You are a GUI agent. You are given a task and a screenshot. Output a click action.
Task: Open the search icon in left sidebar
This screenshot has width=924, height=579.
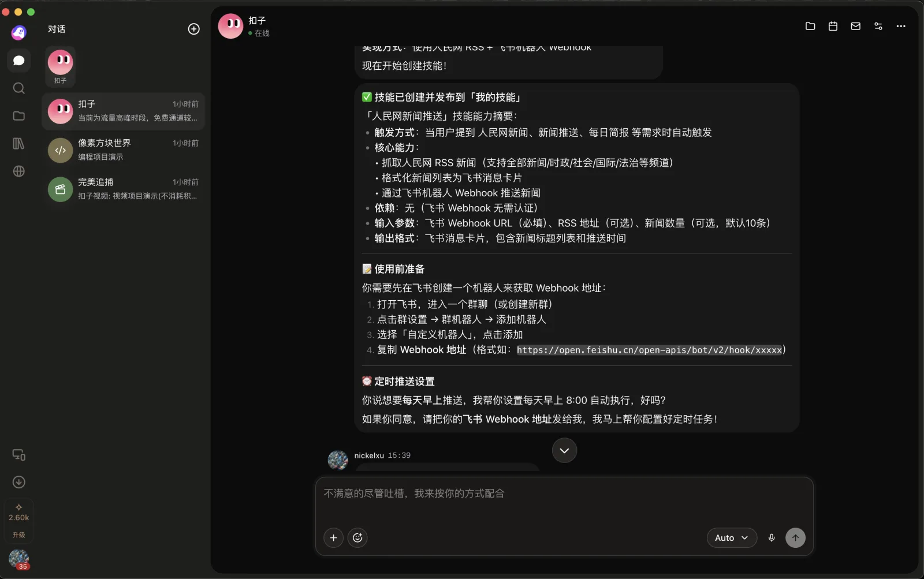click(x=18, y=88)
